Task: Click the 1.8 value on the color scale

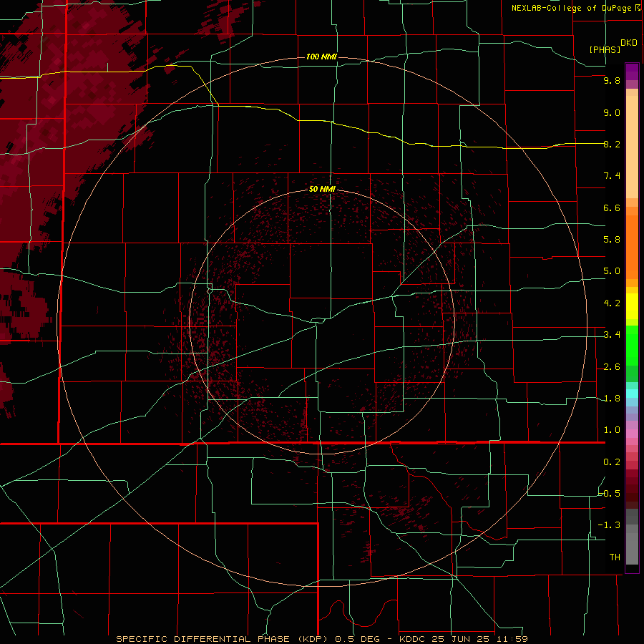Action: click(x=612, y=399)
